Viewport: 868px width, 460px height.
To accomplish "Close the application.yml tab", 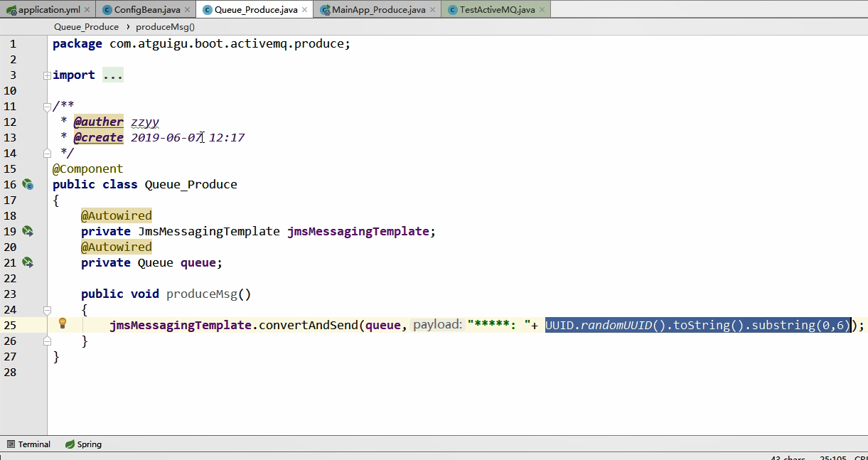I will (87, 10).
